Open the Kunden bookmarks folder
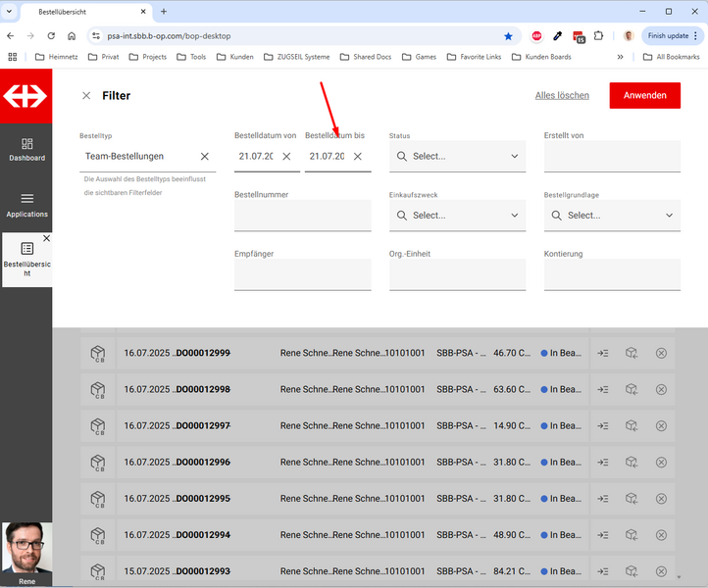708x588 pixels. 234,57
